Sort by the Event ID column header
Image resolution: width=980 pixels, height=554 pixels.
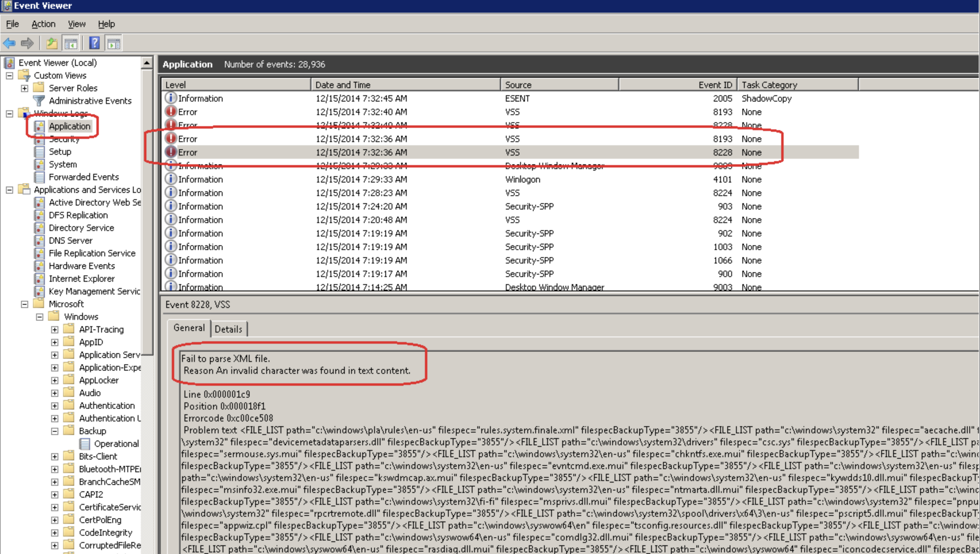pyautogui.click(x=678, y=85)
